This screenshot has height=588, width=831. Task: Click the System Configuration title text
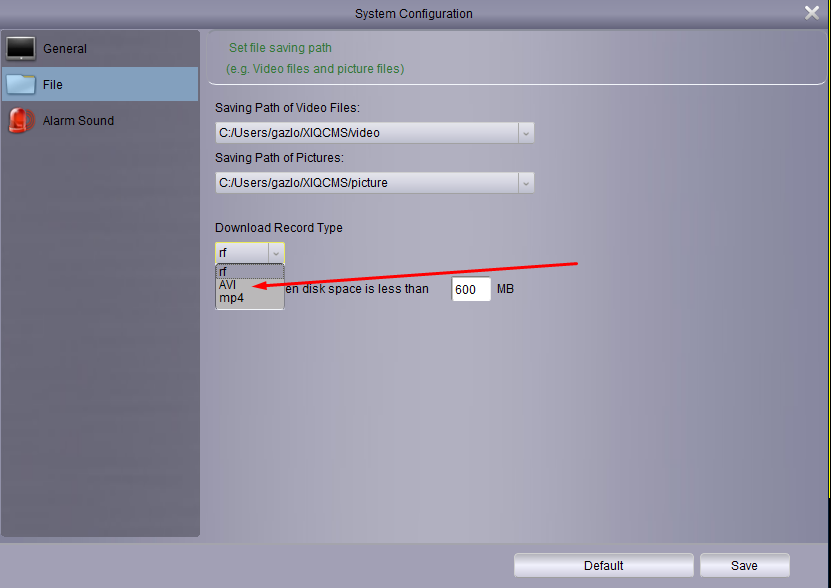point(414,14)
